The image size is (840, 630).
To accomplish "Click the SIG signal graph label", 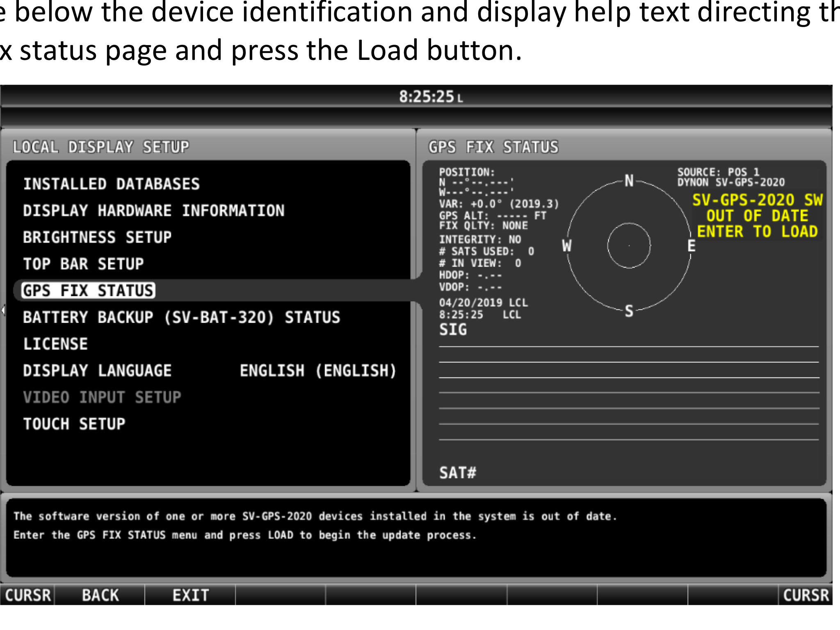I will coord(453,329).
